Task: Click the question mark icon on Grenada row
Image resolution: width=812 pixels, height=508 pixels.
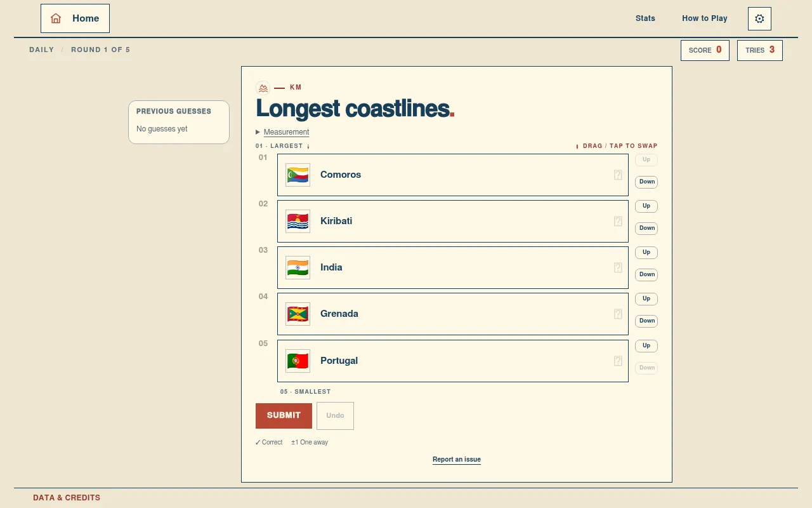Action: pos(618,314)
